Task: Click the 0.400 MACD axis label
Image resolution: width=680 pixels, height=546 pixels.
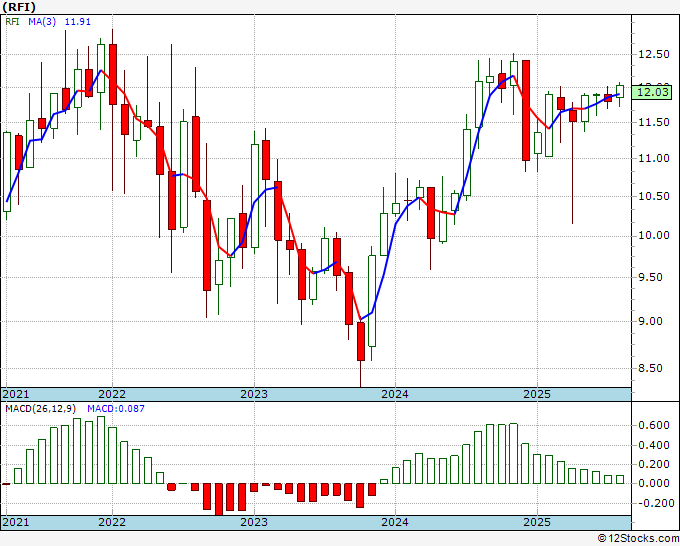Action: click(654, 445)
